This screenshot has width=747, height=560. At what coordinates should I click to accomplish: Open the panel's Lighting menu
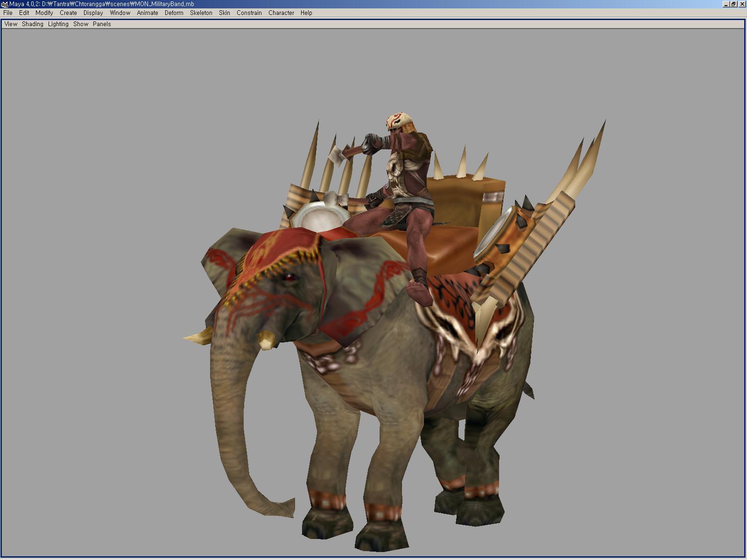58,24
